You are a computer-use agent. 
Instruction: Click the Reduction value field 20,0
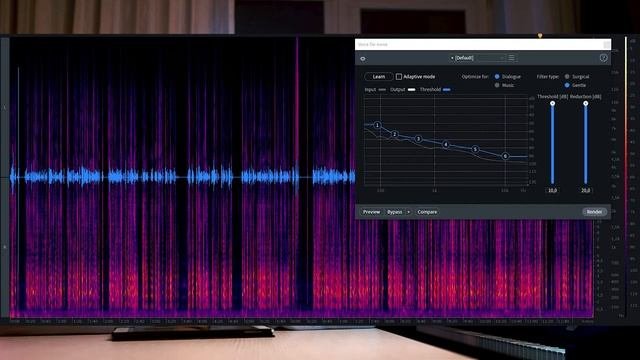585,190
